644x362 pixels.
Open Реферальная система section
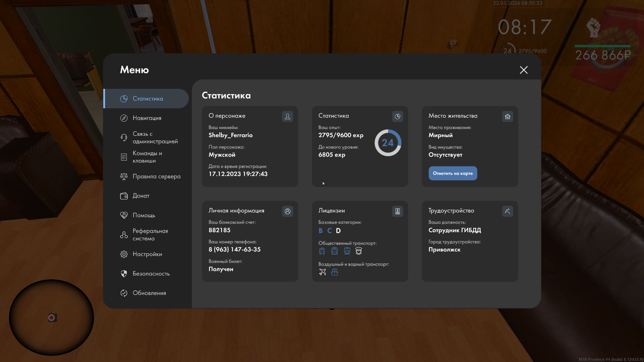(150, 235)
